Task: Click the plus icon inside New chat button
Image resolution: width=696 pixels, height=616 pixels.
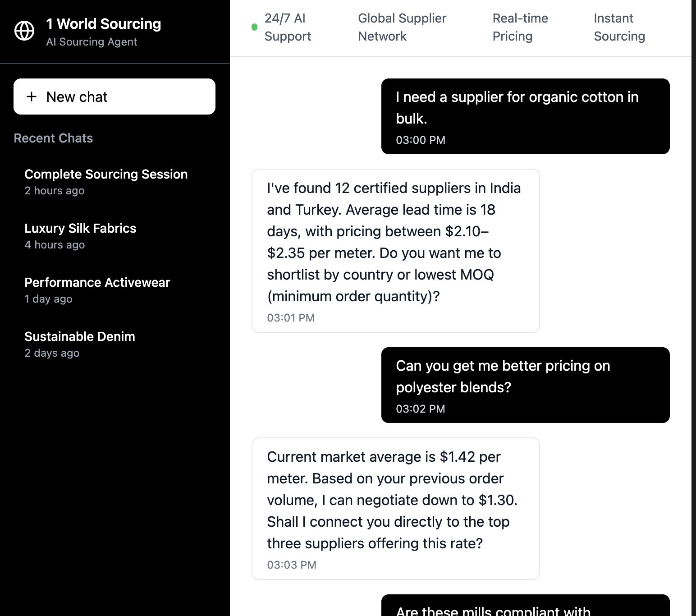Action: (32, 97)
